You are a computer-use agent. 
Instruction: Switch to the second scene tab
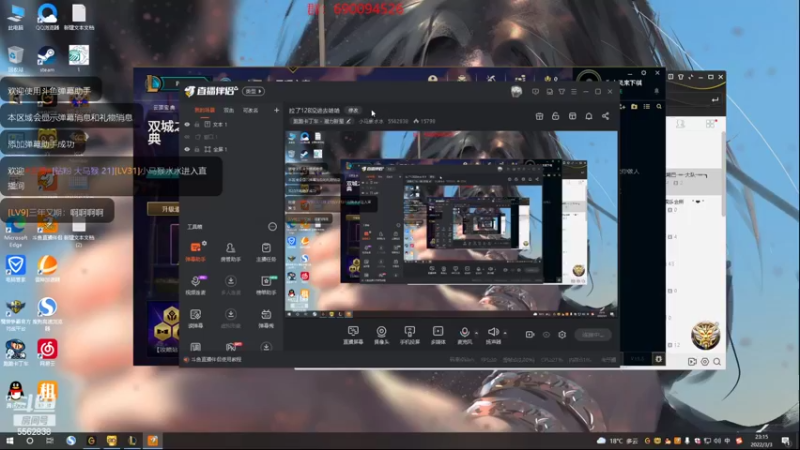pos(229,110)
